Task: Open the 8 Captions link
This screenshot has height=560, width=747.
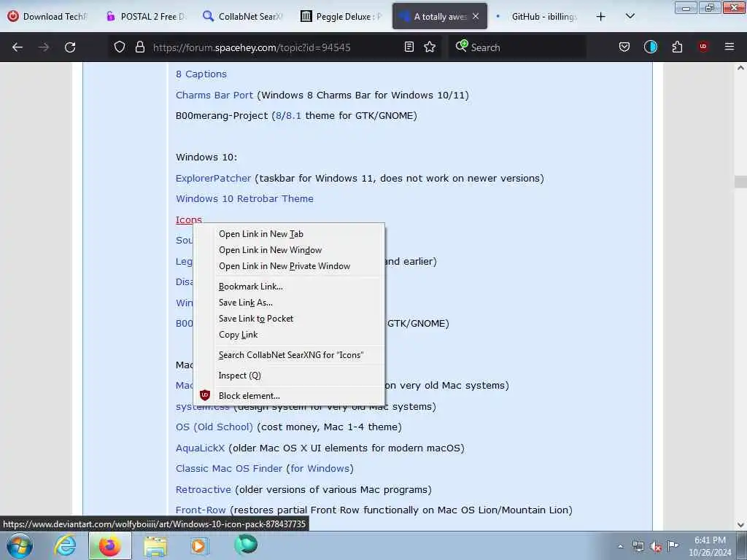Action: tap(201, 74)
